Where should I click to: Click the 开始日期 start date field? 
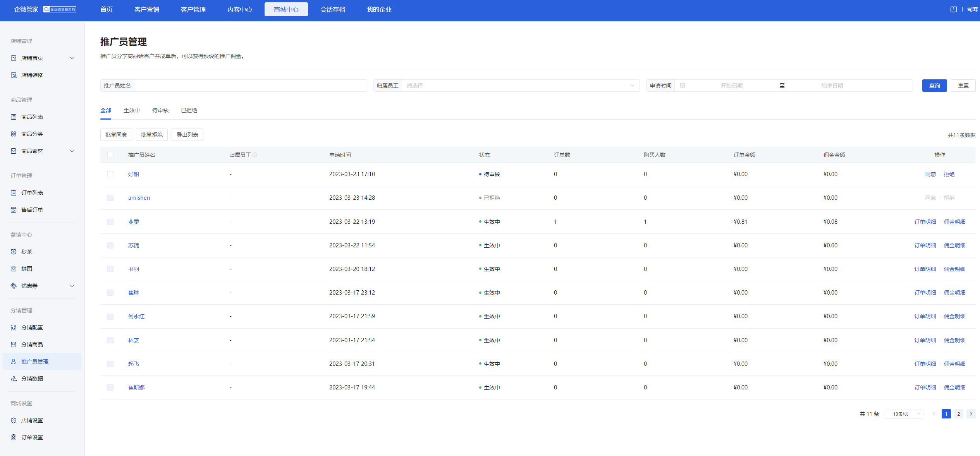731,86
